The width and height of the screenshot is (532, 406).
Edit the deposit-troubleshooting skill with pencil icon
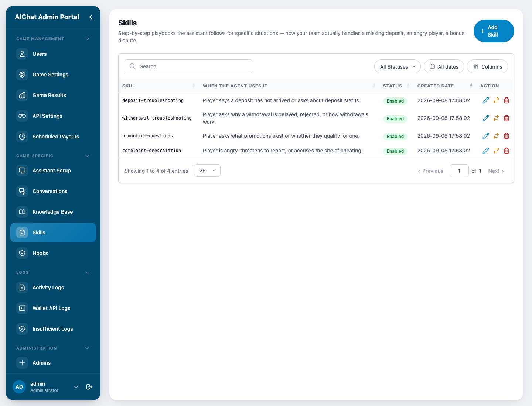486,100
